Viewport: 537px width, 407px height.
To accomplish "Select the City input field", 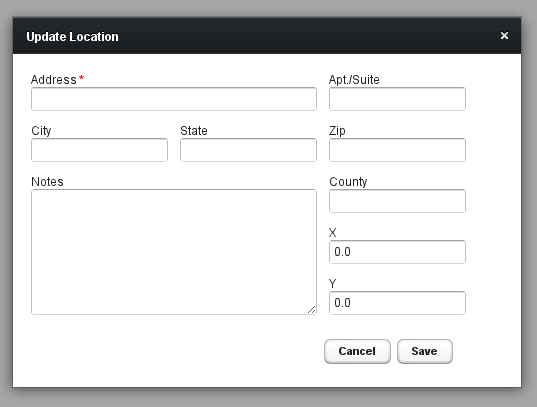I will (x=99, y=150).
